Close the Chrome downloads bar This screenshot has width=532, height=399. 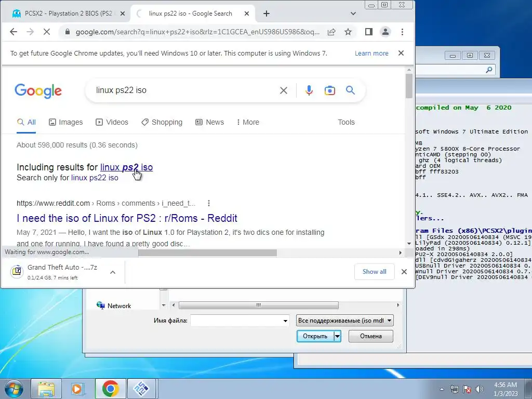click(404, 272)
